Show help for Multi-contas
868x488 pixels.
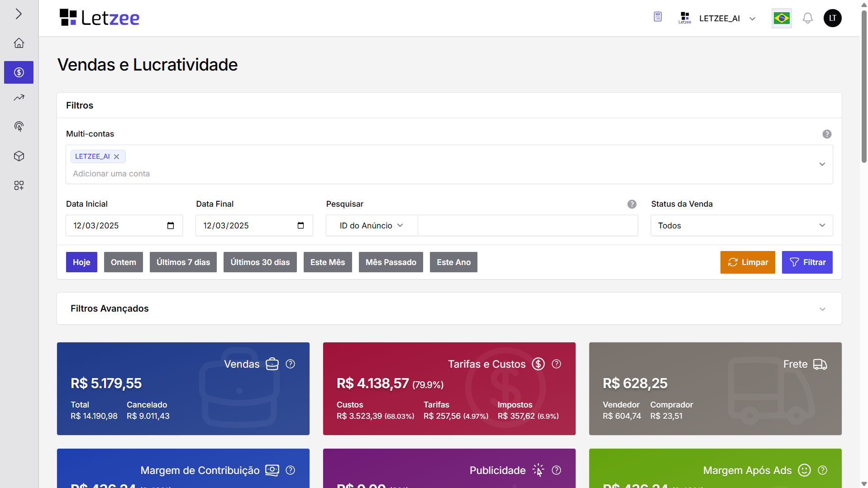point(827,134)
